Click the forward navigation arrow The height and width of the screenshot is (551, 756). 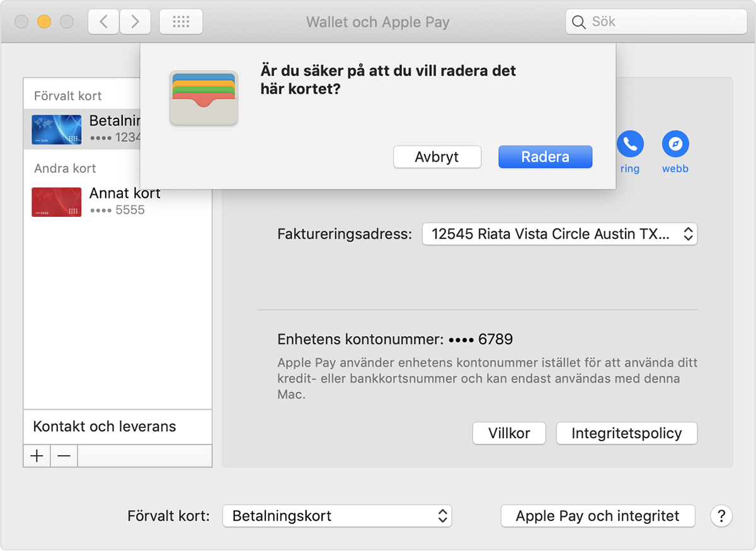[x=135, y=22]
